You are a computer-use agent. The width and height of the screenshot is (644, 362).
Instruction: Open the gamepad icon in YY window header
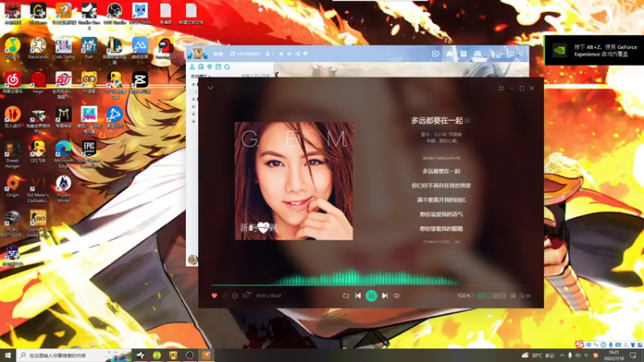[x=477, y=53]
